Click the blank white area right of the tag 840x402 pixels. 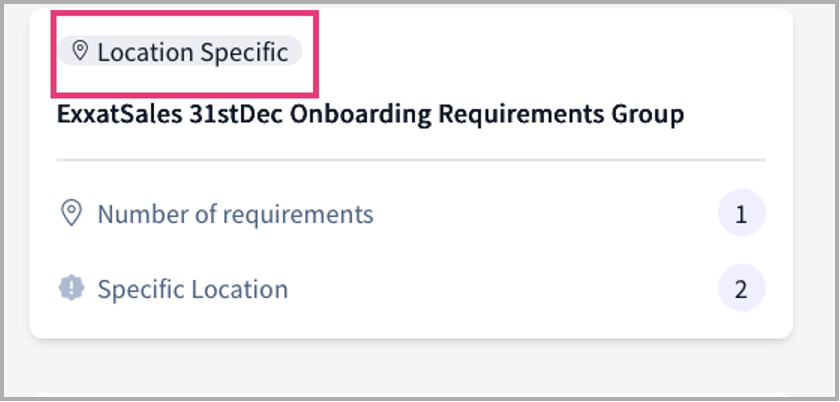click(x=540, y=52)
